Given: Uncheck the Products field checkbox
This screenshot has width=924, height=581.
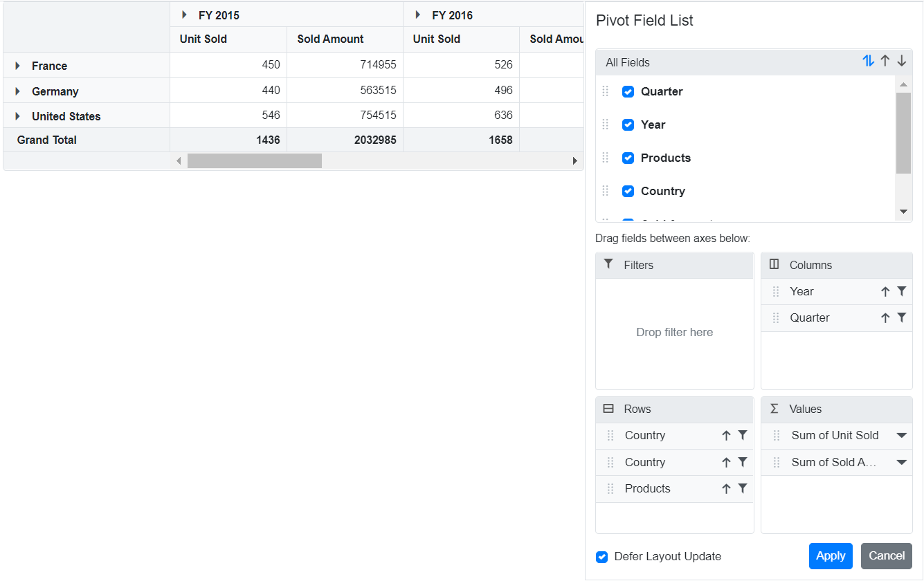Looking at the screenshot, I should 628,158.
